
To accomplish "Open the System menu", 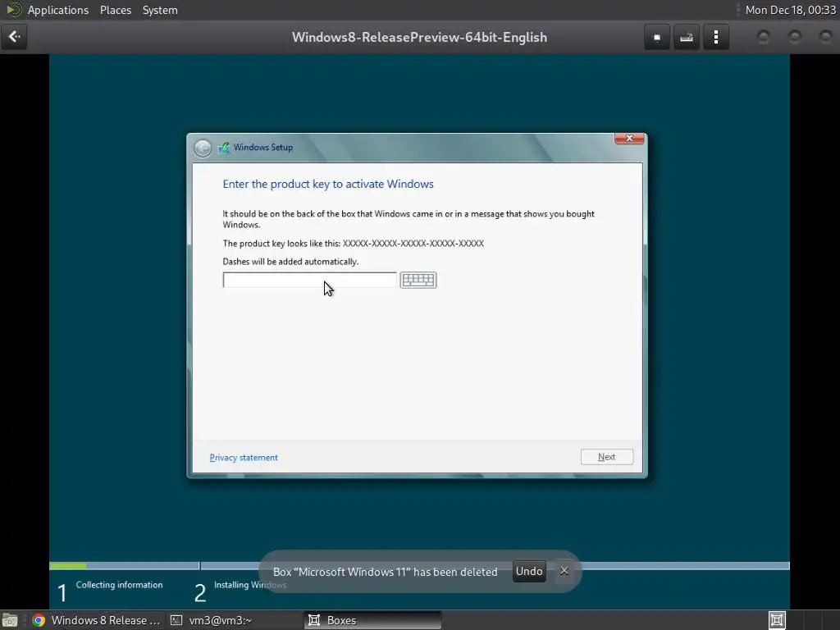I will pos(160,10).
